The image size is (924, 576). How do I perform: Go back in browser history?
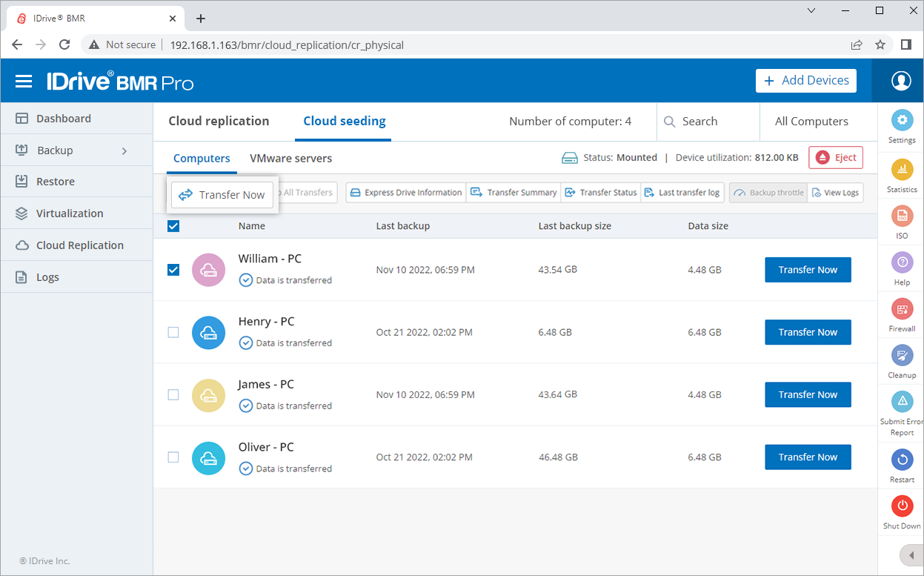click(17, 44)
